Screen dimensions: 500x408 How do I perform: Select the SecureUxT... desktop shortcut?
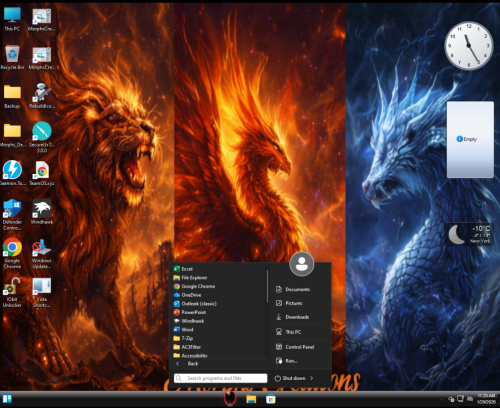point(42,137)
